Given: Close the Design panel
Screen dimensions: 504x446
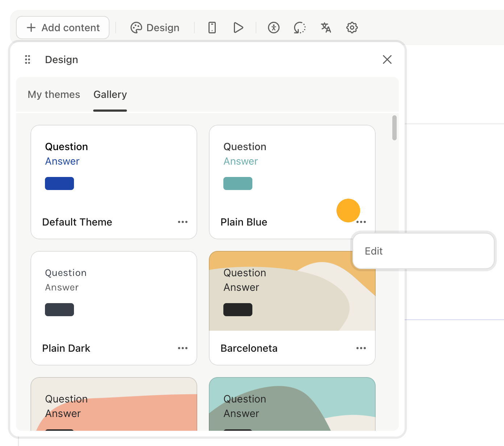Looking at the screenshot, I should [x=387, y=59].
